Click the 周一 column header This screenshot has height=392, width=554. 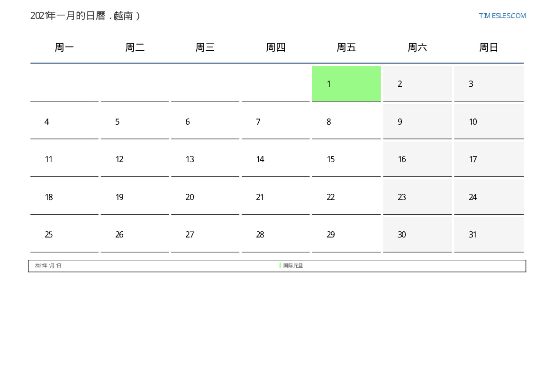tap(64, 47)
